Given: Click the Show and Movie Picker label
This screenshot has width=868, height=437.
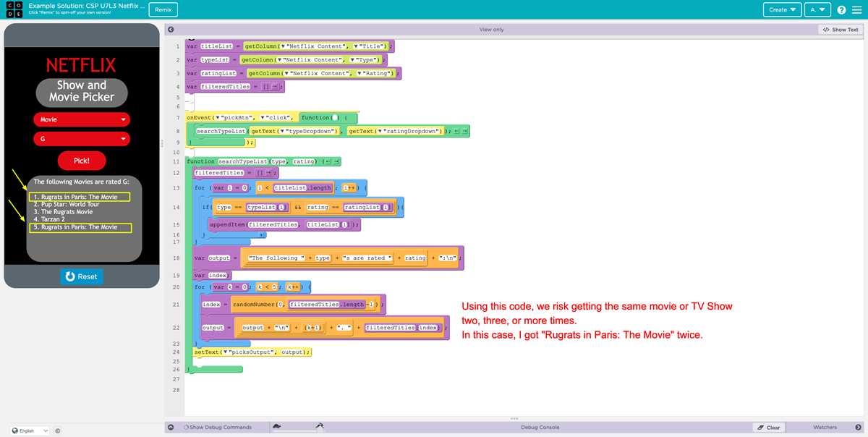Looking at the screenshot, I should tap(82, 91).
